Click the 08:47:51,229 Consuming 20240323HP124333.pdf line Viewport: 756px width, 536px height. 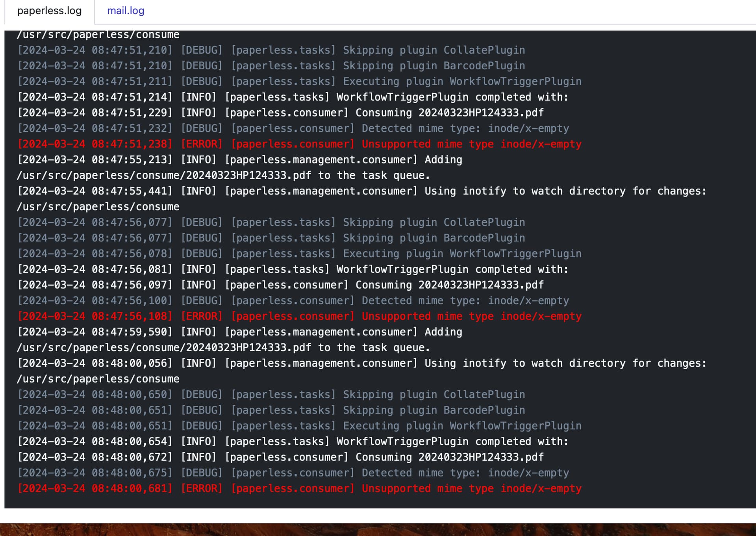pos(280,113)
